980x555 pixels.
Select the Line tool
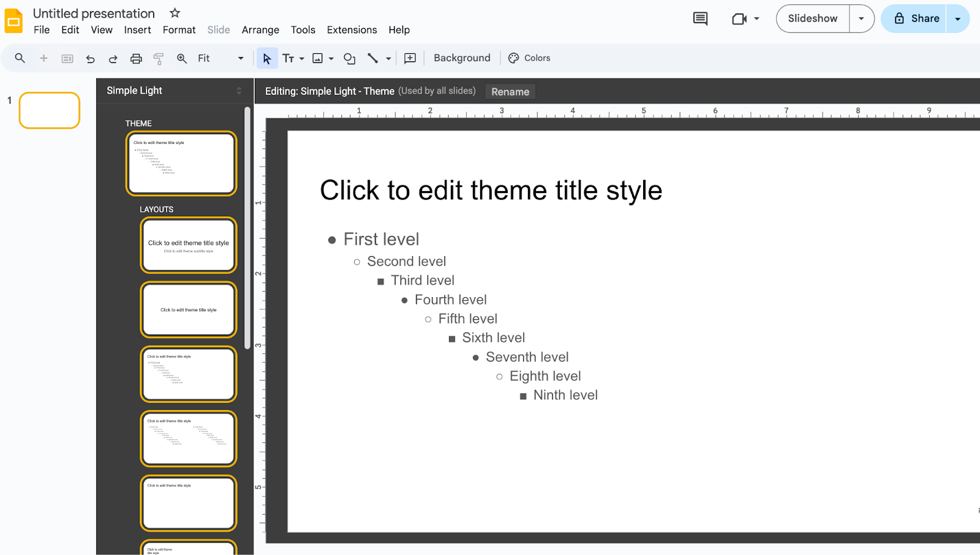coord(373,58)
